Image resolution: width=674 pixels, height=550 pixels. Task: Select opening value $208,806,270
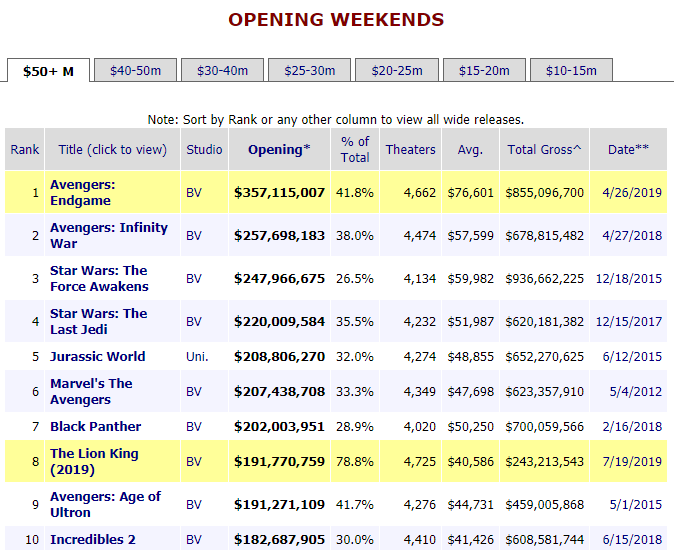click(279, 357)
